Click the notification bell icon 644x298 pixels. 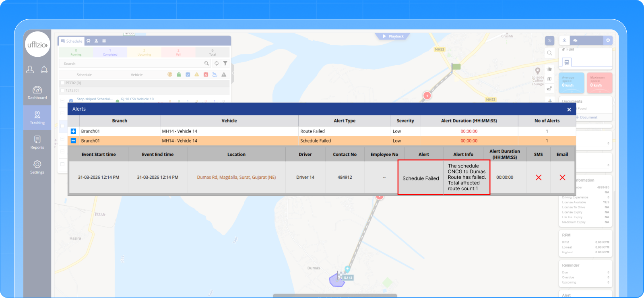point(44,70)
